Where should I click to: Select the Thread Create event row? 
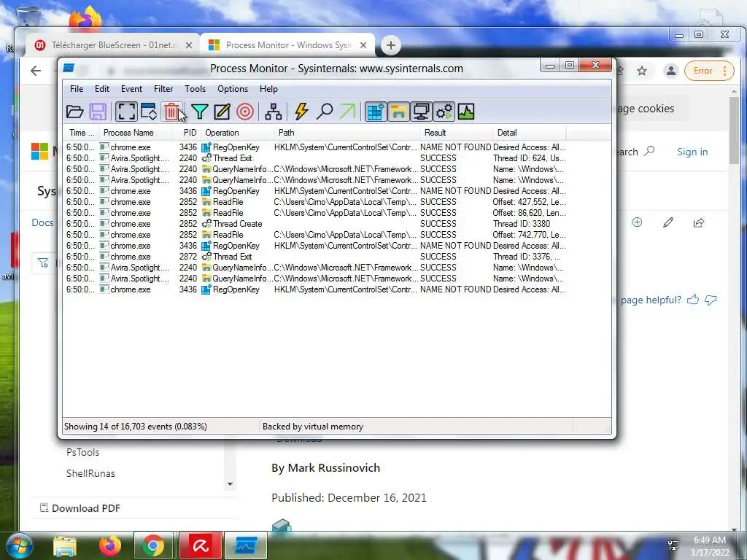click(x=315, y=224)
